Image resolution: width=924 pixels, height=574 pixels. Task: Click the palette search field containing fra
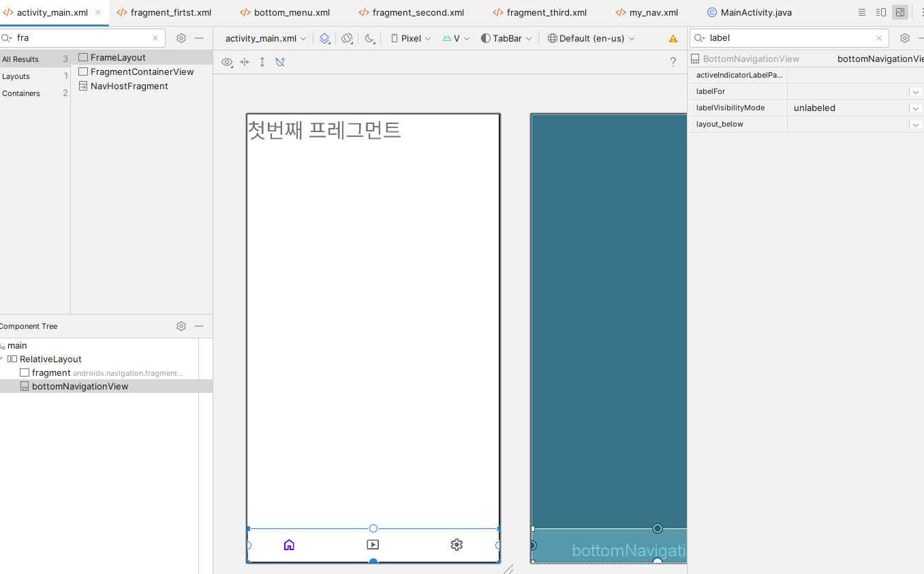pos(83,38)
